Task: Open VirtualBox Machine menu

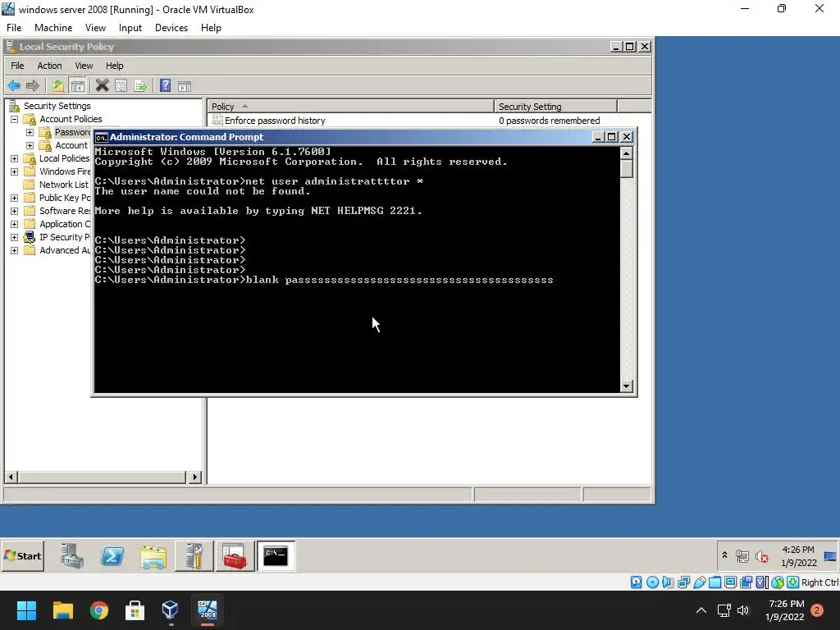Action: [x=53, y=28]
